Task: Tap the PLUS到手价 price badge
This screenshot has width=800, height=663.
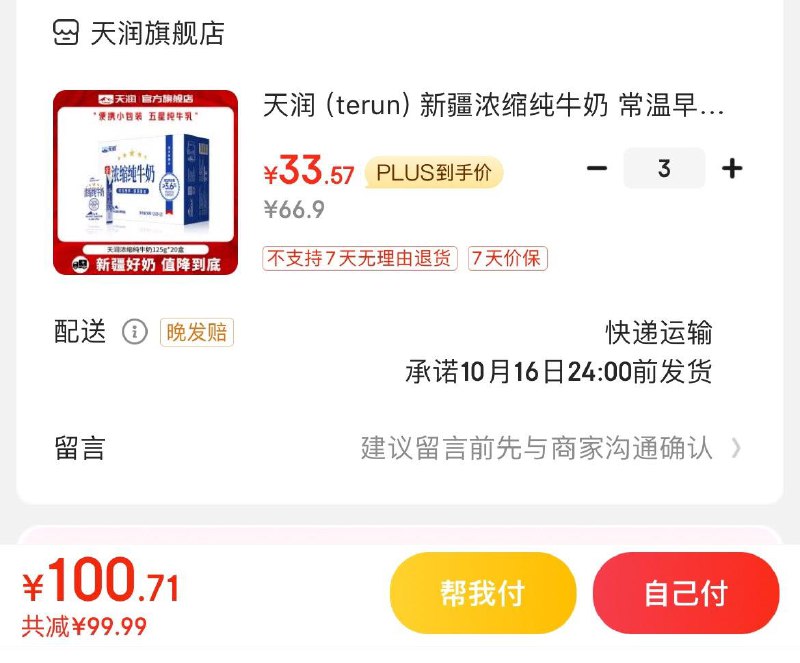Action: 434,173
